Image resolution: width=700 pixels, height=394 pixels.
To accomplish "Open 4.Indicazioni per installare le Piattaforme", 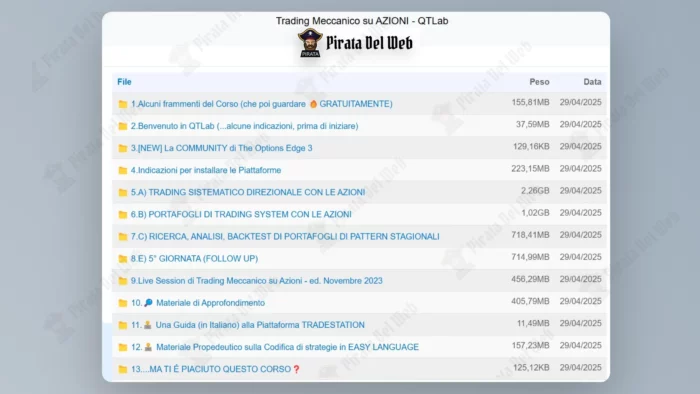I will [206, 170].
